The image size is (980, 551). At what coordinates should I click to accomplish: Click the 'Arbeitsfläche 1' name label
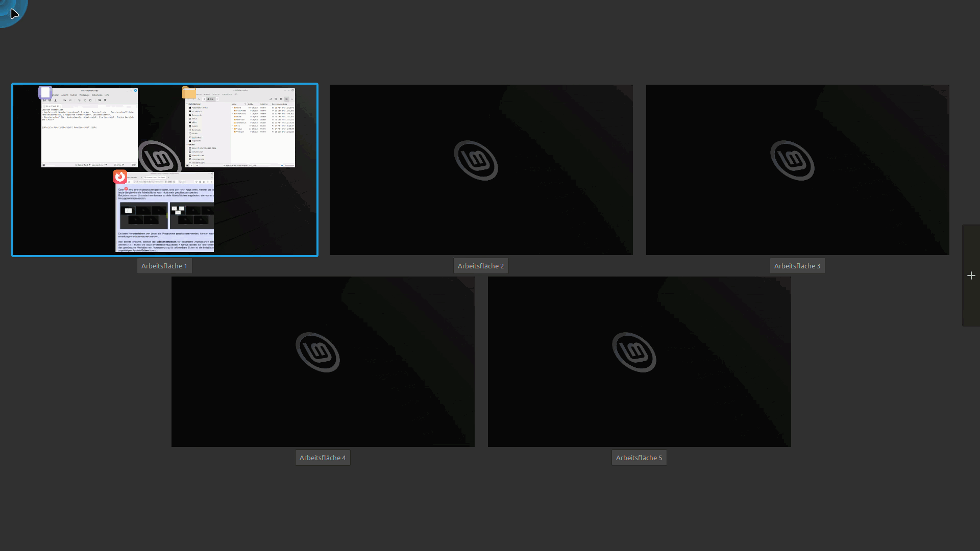click(164, 266)
